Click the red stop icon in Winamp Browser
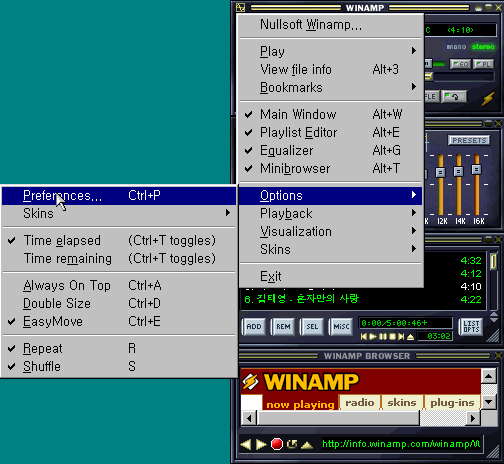The image size is (504, 464). pos(277,444)
